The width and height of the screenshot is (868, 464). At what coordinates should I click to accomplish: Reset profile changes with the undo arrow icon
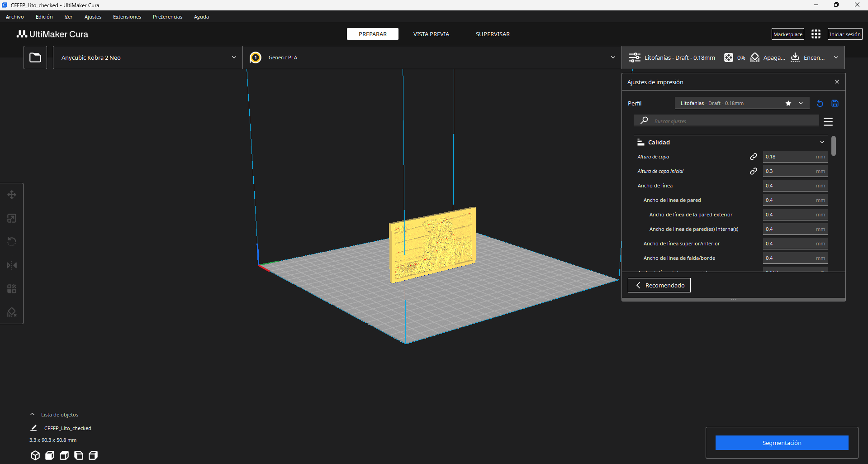820,103
